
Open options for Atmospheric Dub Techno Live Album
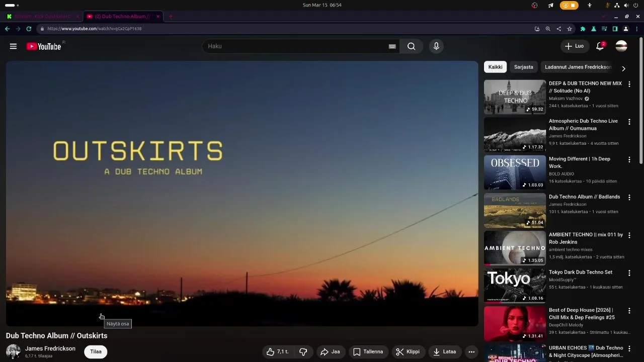(x=629, y=122)
